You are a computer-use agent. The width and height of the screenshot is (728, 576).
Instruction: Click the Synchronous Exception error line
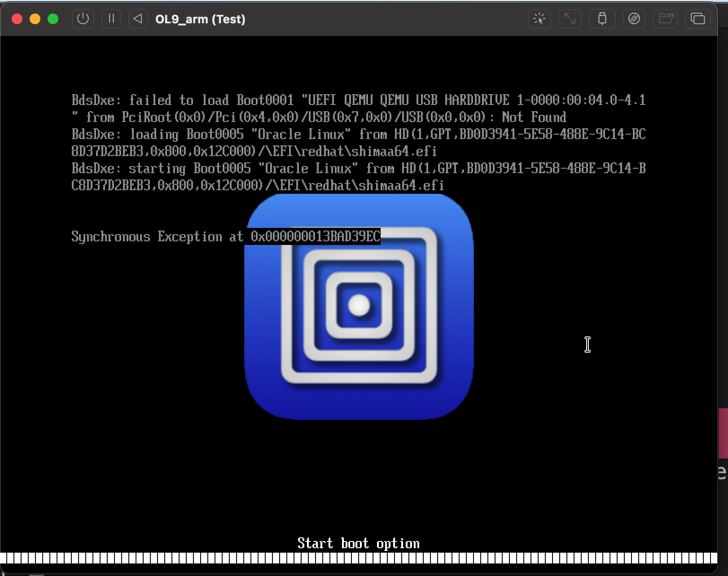[157, 236]
